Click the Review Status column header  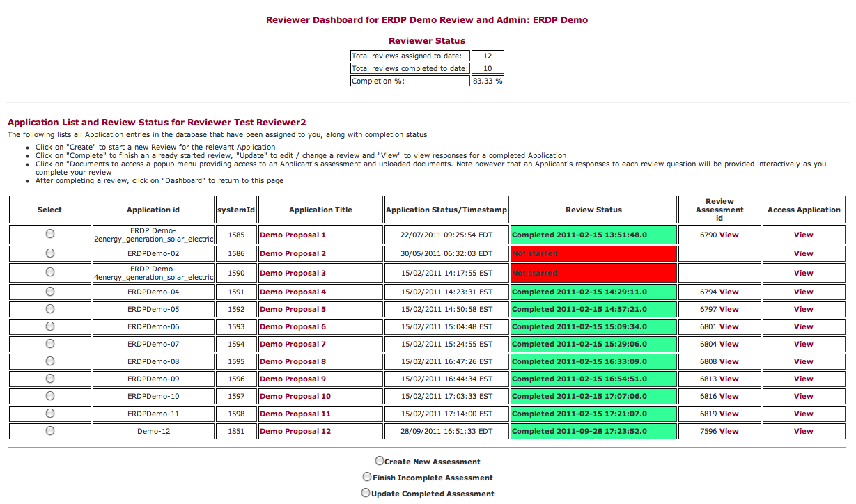[x=593, y=210]
